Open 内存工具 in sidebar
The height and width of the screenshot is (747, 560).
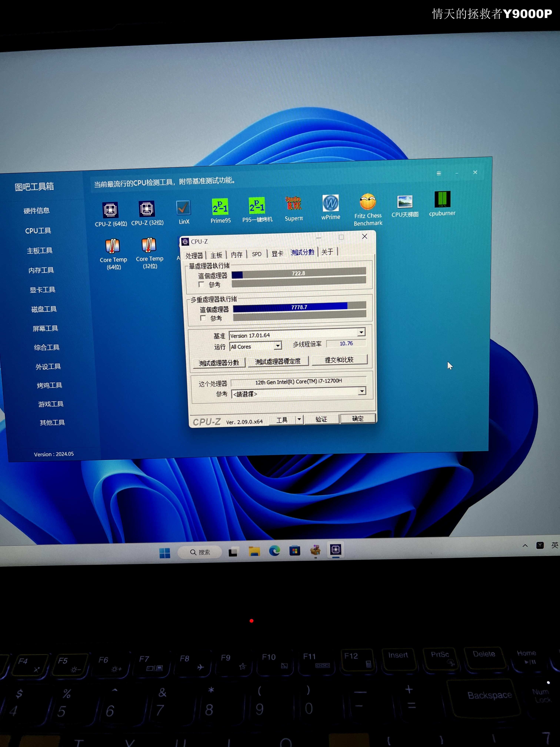click(x=41, y=270)
